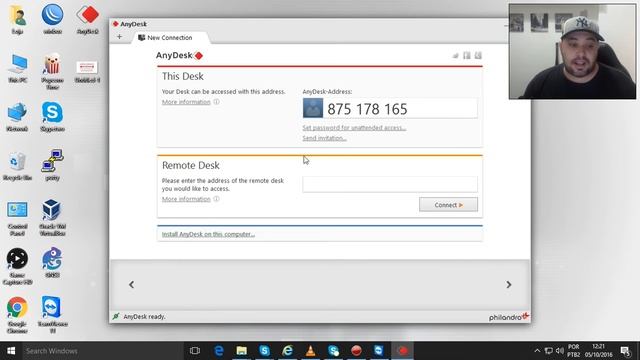Open More information under Remote Desk
Image resolution: width=640 pixels, height=360 pixels.
tap(186, 199)
